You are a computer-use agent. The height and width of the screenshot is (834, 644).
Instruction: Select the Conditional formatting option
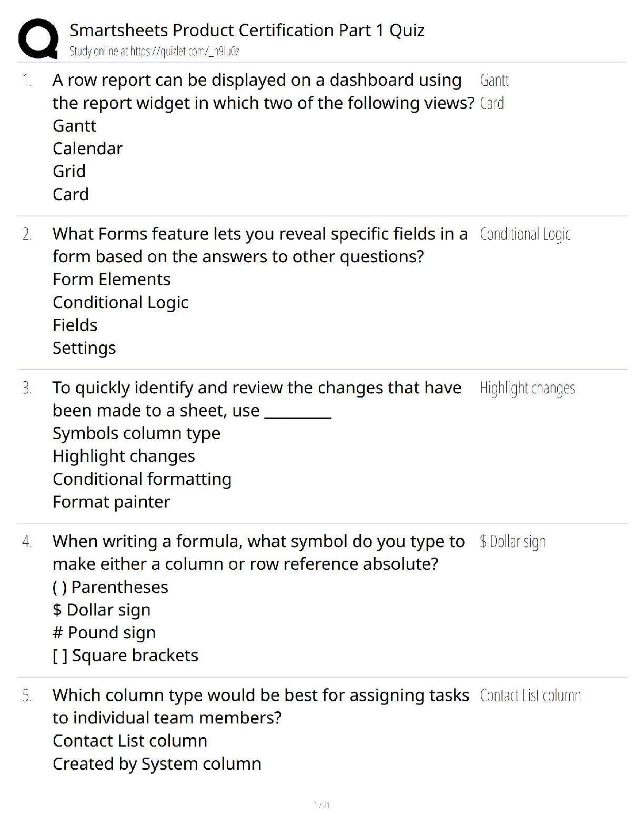click(142, 479)
